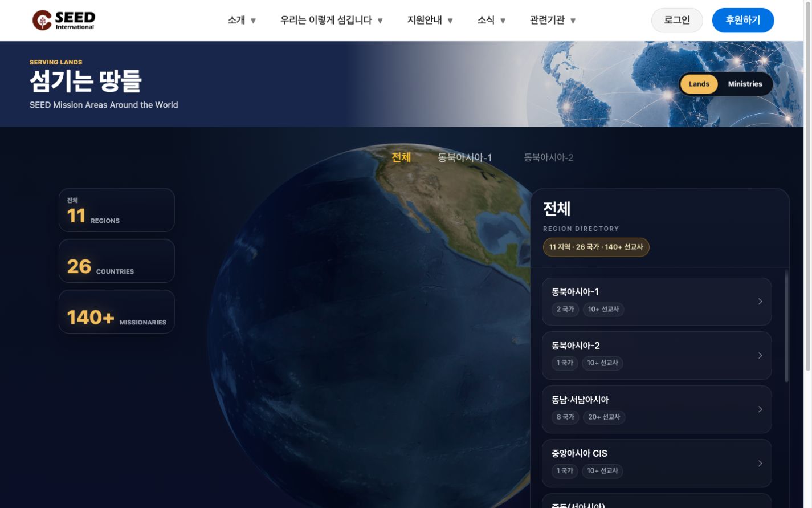Click the 8 국가 tag under 동남·서남아시아

pos(565,417)
